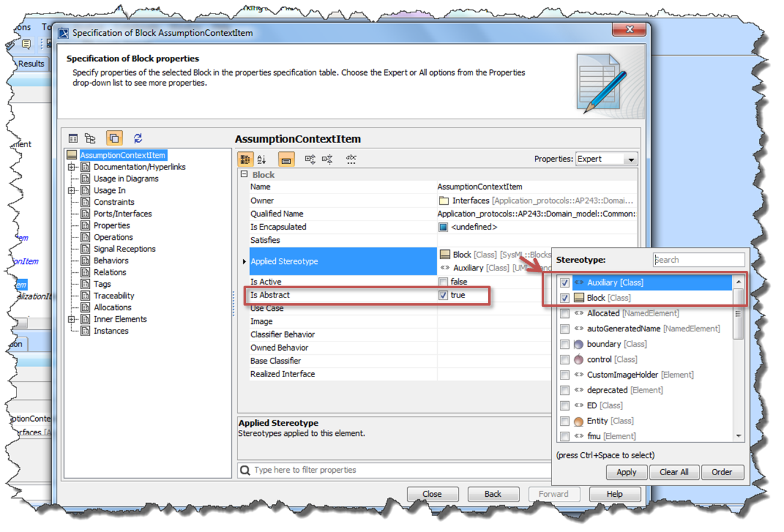The height and width of the screenshot is (532, 784).
Task: Toggle the Is Abstract true checkbox
Action: (x=443, y=295)
